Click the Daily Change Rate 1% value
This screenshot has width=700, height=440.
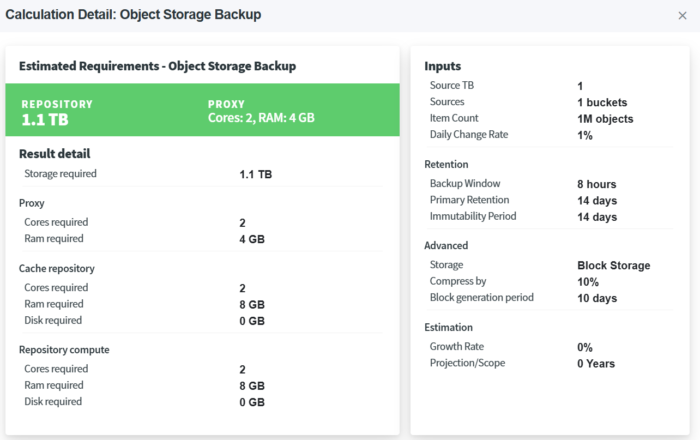pyautogui.click(x=585, y=135)
